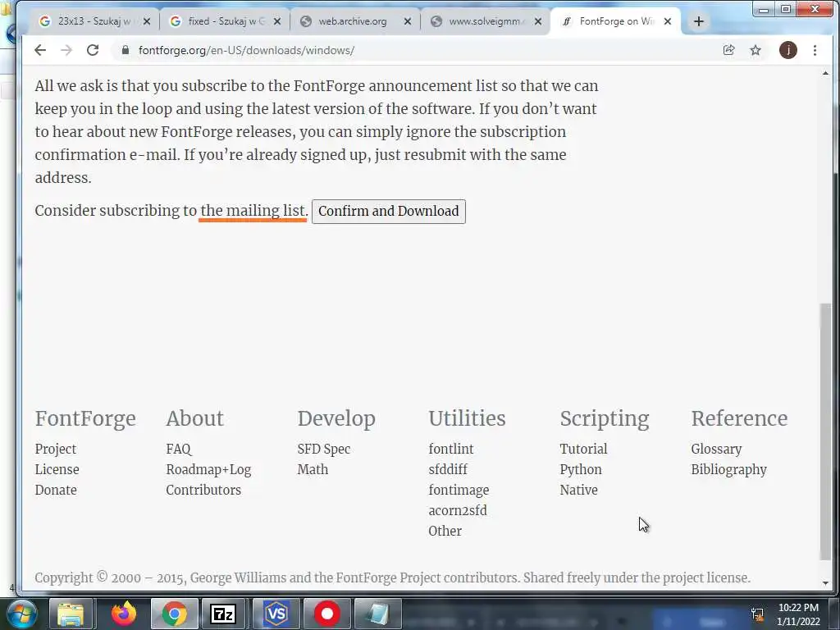Open Roadmap+Log link

click(208, 469)
